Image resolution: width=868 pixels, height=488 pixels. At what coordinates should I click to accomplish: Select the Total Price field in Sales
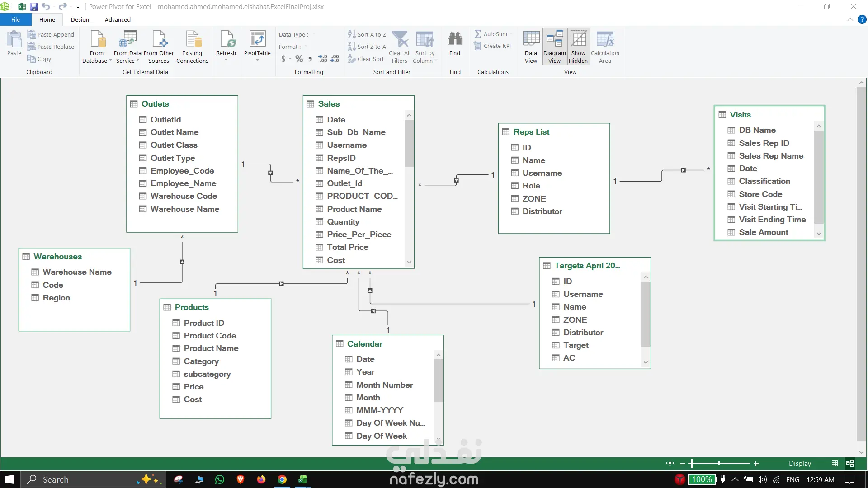click(347, 247)
